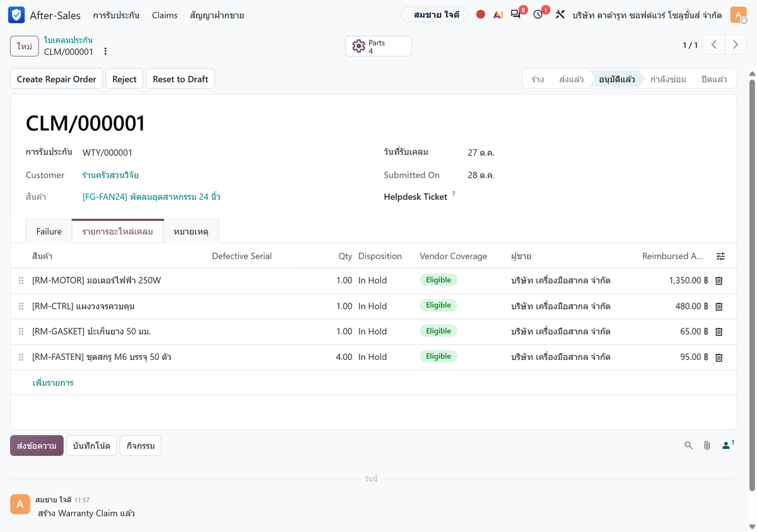
Task: Click the Reject button
Action: tap(124, 79)
